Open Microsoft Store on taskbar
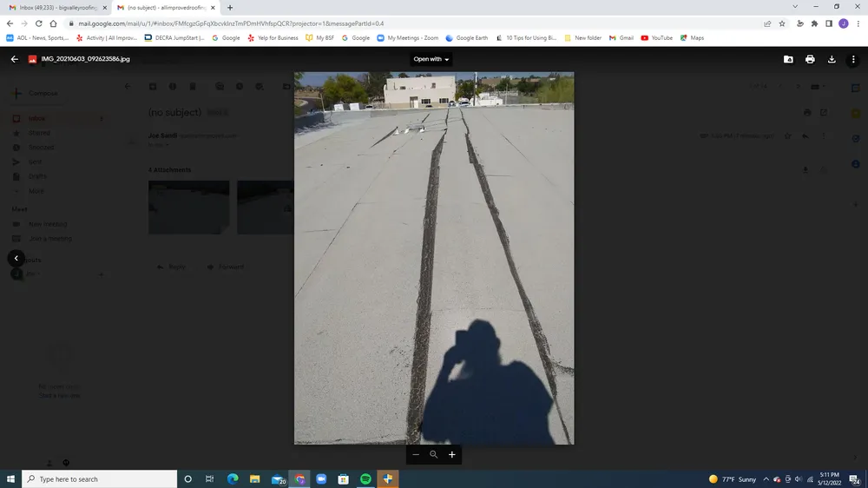 click(343, 479)
